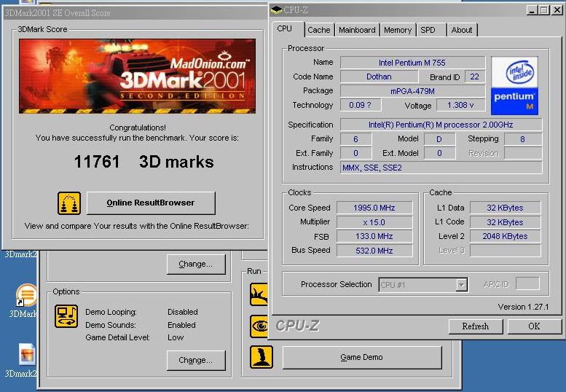The width and height of the screenshot is (566, 392).
Task: Close the CPU-Z window
Action: coord(557,10)
